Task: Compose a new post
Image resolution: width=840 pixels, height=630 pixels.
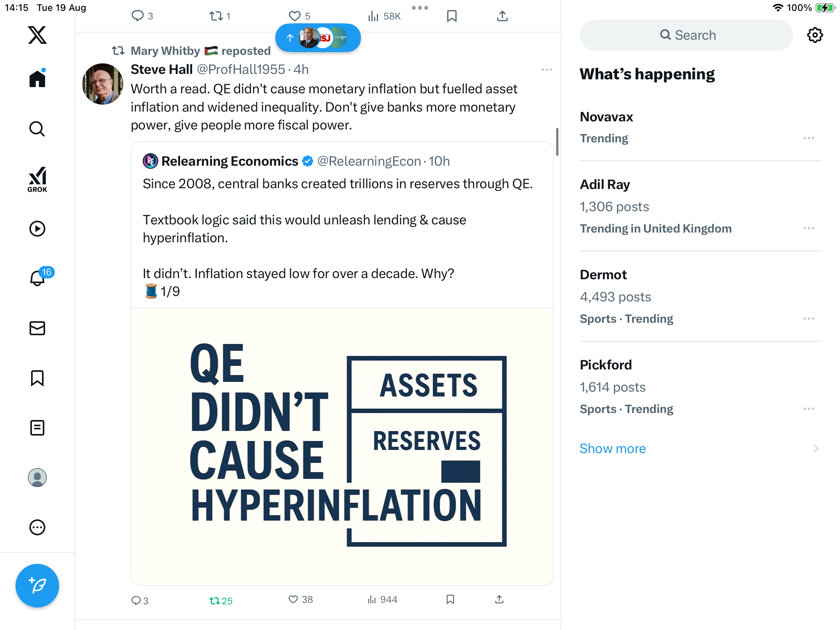Action: point(37,585)
